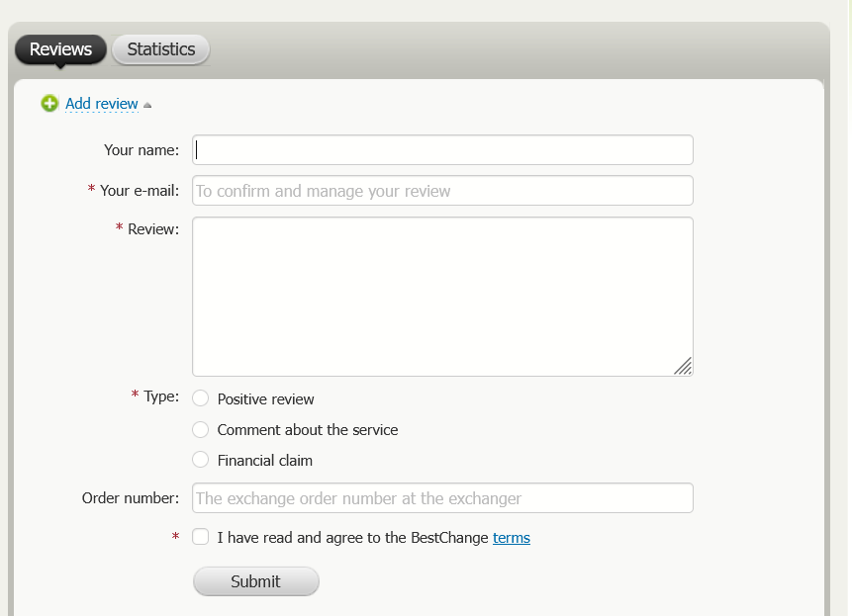Screen dimensions: 852x616
Task: Open the BestChange terms link
Action: tap(511, 538)
